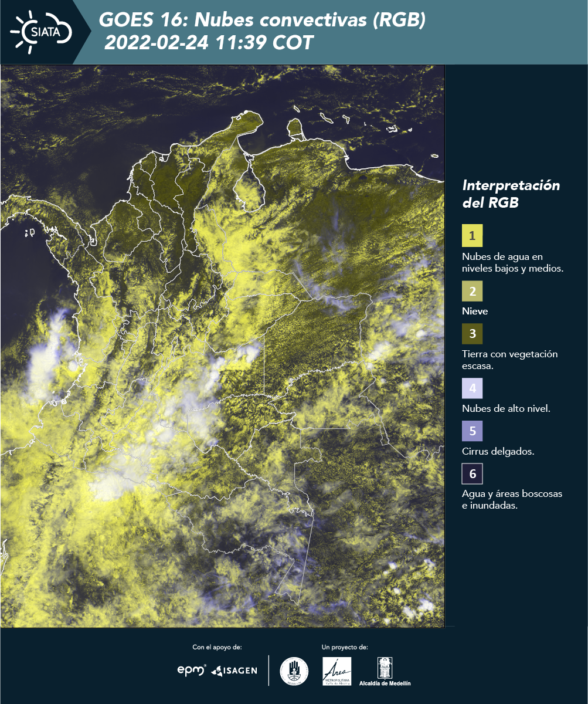588x704 pixels.
Task: Select the "Tierra con vegetación escasa." label
Action: (x=509, y=360)
